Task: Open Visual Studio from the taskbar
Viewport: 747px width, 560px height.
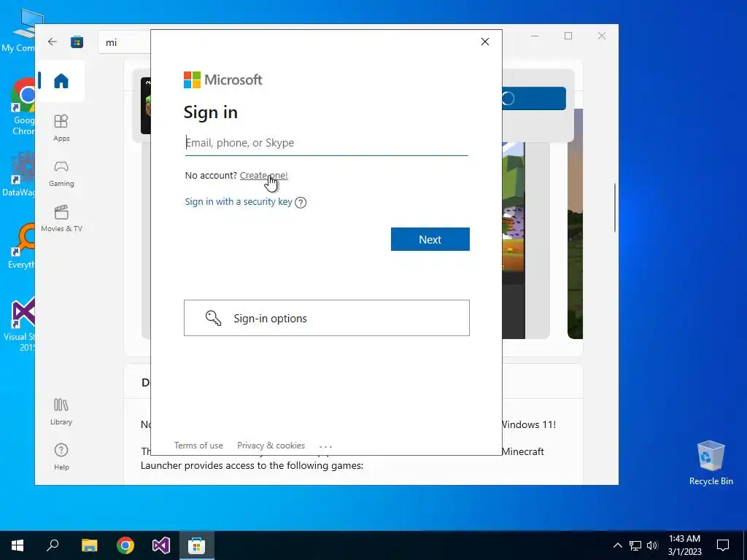Action: pyautogui.click(x=161, y=545)
